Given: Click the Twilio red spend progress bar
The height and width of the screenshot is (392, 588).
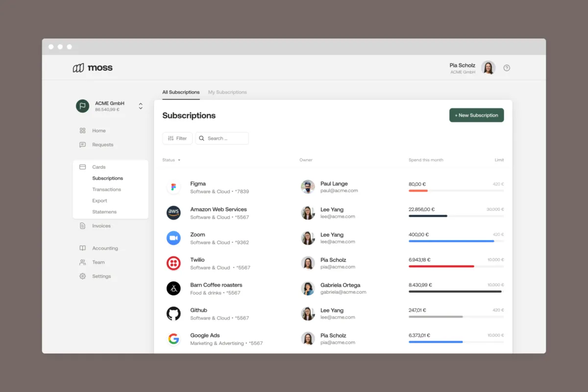Looking at the screenshot, I should (441, 266).
